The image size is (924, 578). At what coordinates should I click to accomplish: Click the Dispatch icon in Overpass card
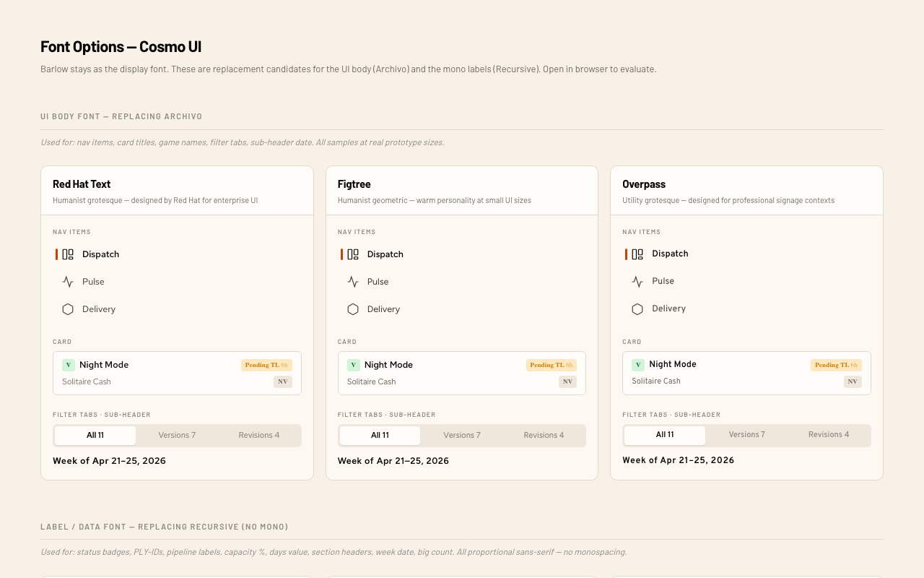(637, 254)
